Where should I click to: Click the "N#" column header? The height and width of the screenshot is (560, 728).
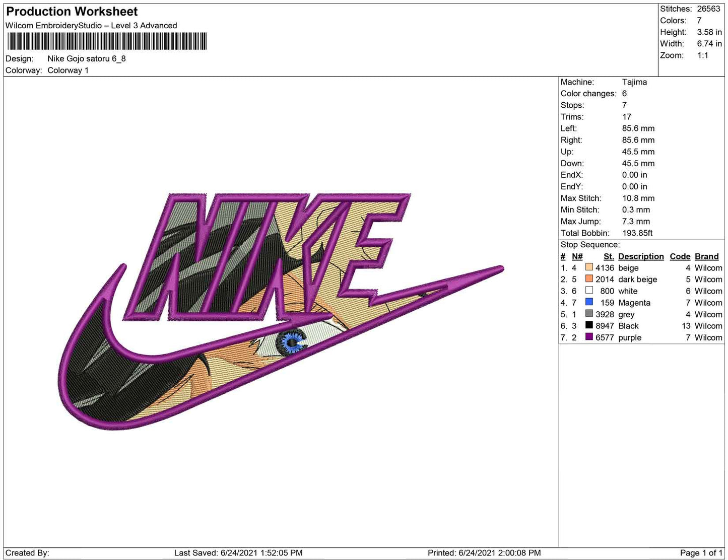click(x=577, y=256)
